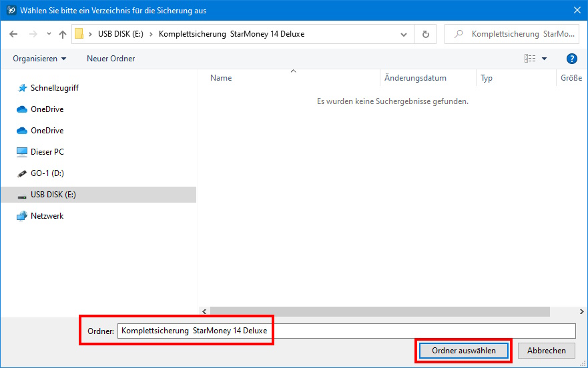The height and width of the screenshot is (368, 588).
Task: Select Schnellzugriff in the sidebar
Action: point(54,88)
